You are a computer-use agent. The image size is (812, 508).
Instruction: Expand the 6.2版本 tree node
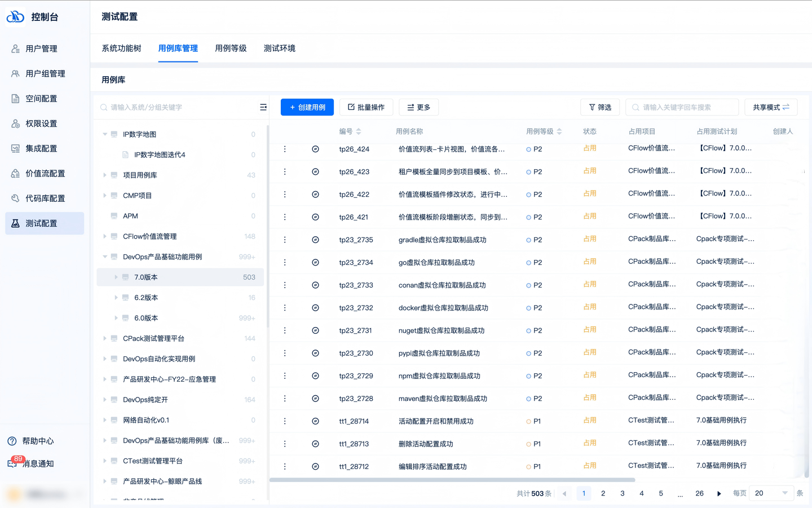116,298
